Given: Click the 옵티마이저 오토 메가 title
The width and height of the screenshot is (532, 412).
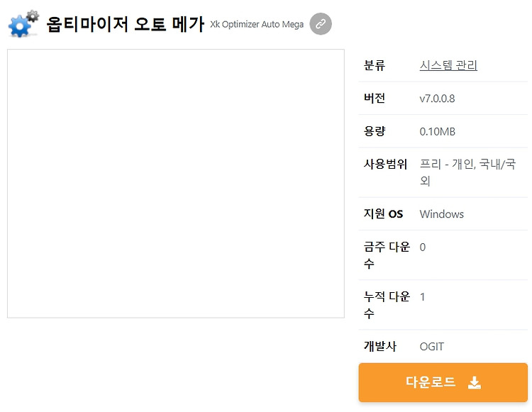Looking at the screenshot, I should [x=125, y=24].
